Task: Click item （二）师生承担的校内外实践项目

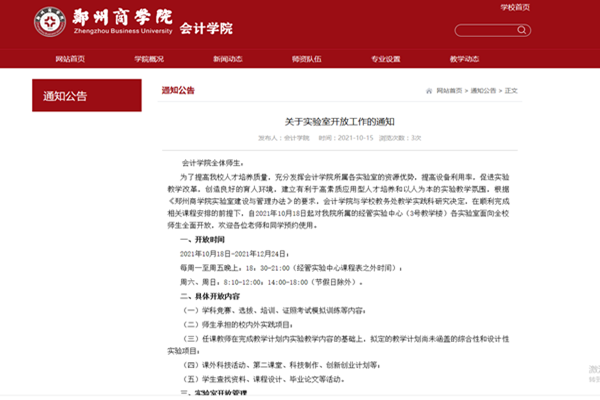Action: (x=237, y=325)
